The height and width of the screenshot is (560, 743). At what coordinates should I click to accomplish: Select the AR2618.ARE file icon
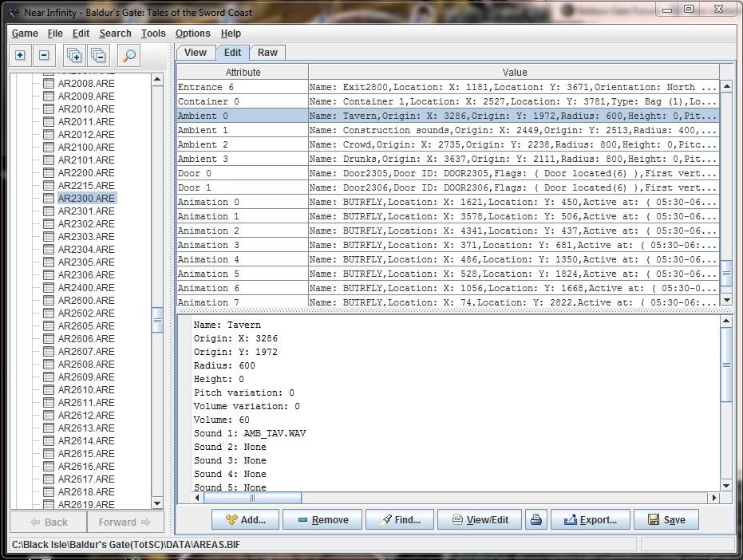49,491
